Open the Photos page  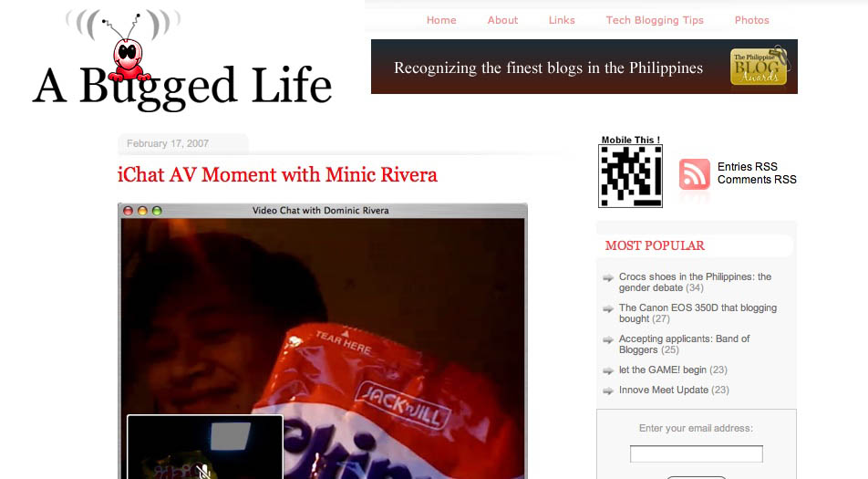(751, 20)
